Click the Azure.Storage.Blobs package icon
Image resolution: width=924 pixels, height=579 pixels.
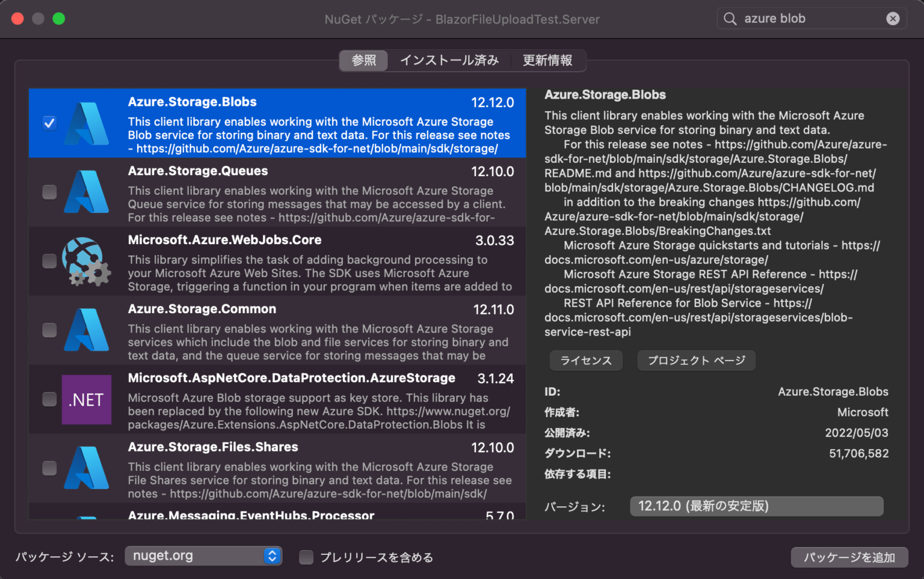tap(86, 123)
